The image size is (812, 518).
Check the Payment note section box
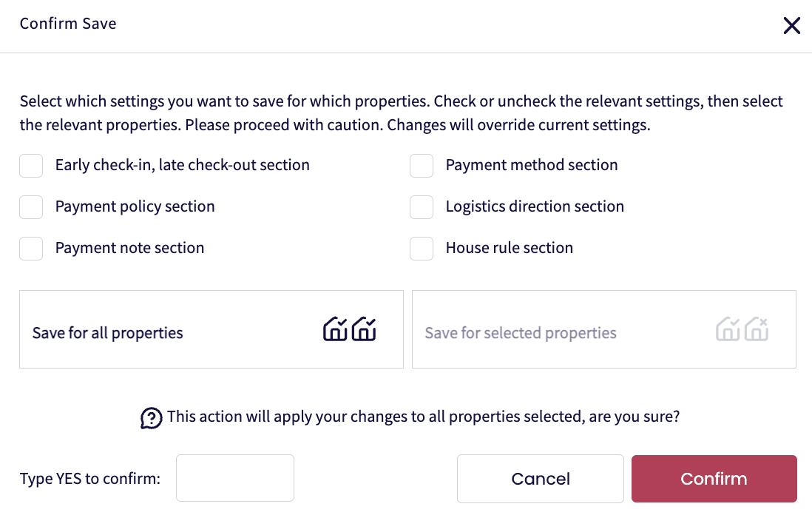[x=31, y=249]
